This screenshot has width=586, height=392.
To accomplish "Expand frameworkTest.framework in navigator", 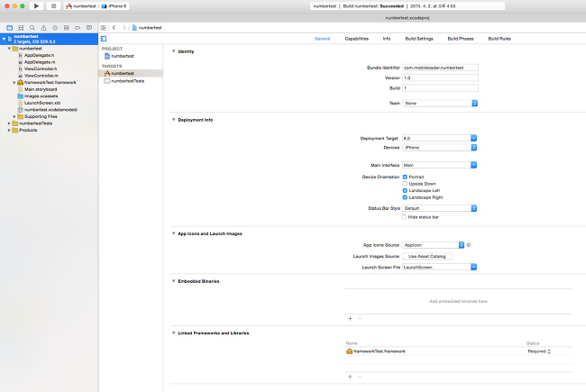I will (14, 83).
